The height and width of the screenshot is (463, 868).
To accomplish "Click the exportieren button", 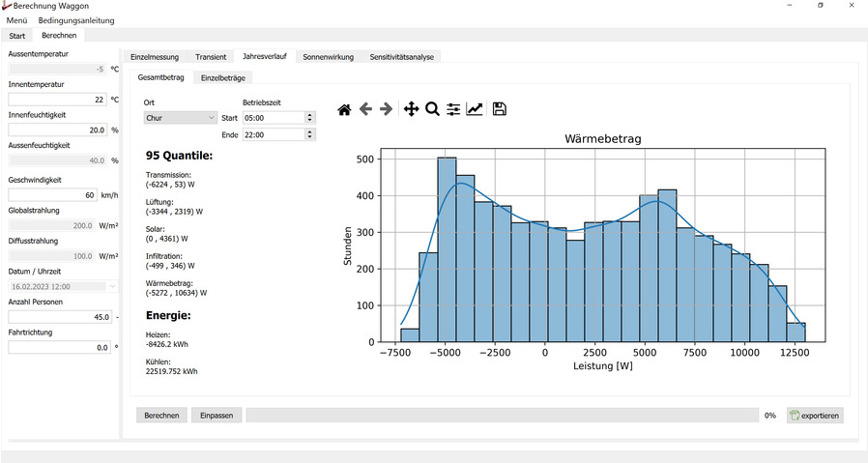I will click(x=815, y=415).
